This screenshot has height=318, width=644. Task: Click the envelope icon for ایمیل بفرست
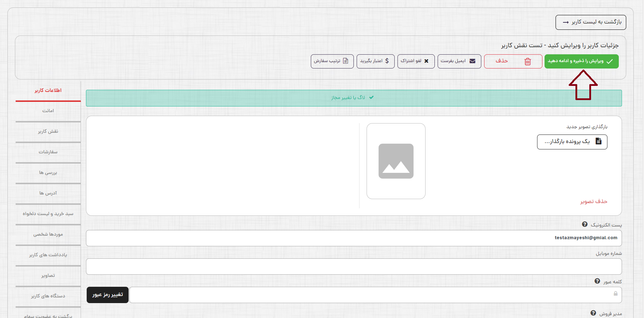(472, 61)
